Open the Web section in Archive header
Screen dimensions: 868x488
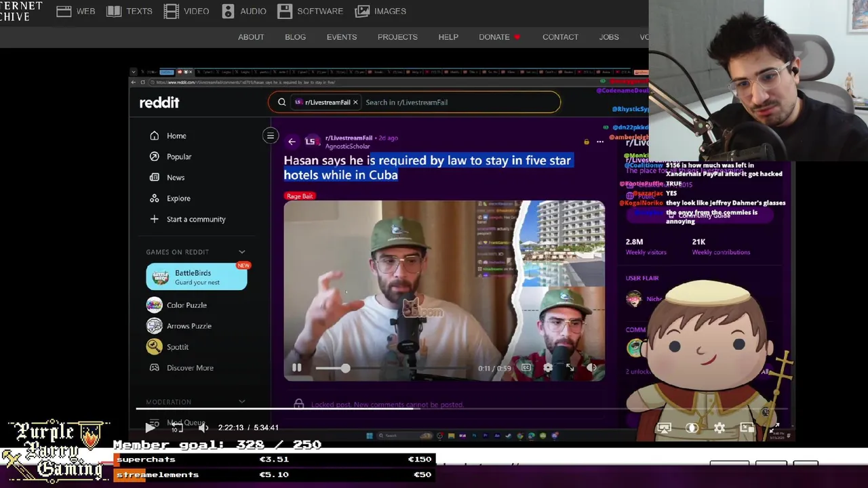pos(75,11)
